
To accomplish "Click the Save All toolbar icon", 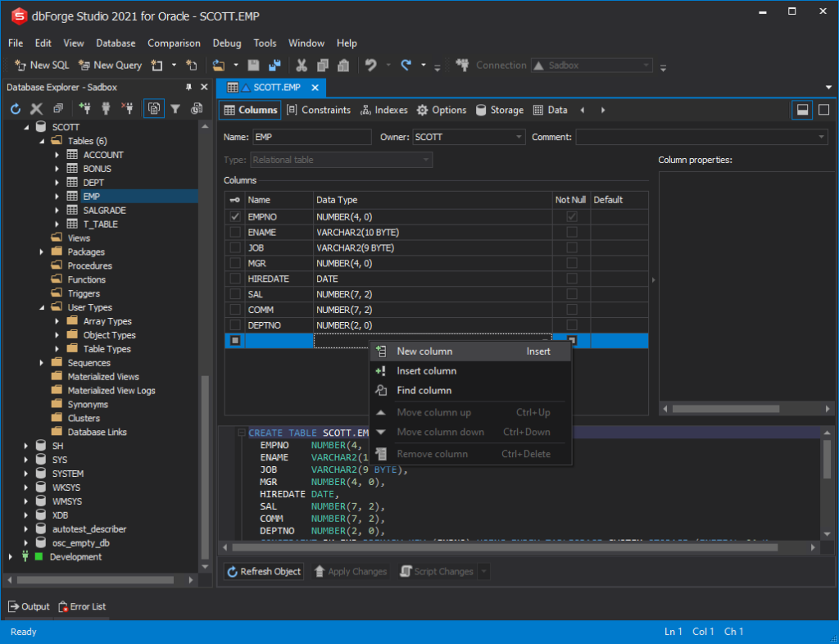I will click(274, 66).
